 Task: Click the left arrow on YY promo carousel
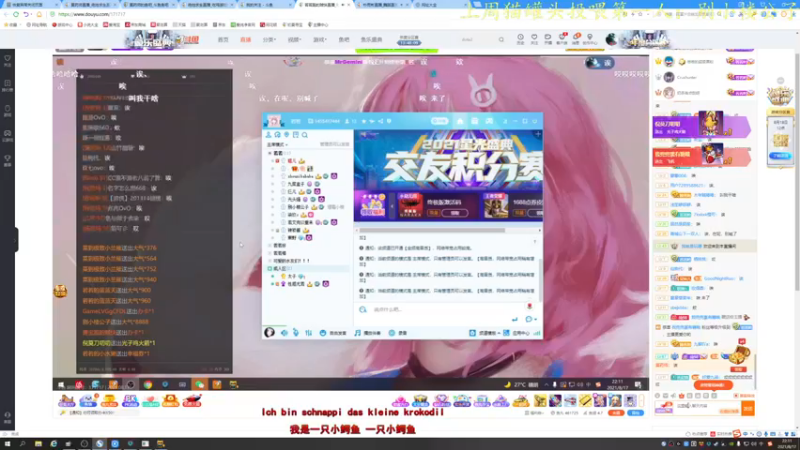[392, 207]
